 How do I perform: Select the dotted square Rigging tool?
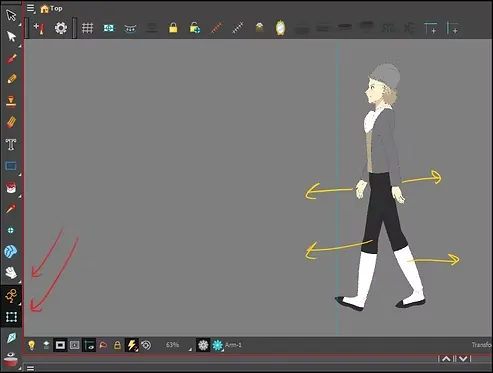(x=11, y=317)
